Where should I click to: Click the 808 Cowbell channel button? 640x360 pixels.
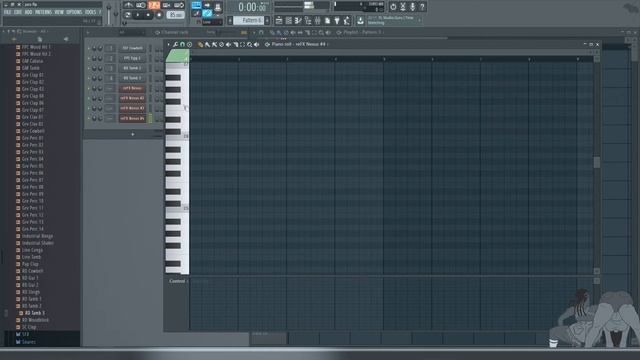tap(133, 48)
